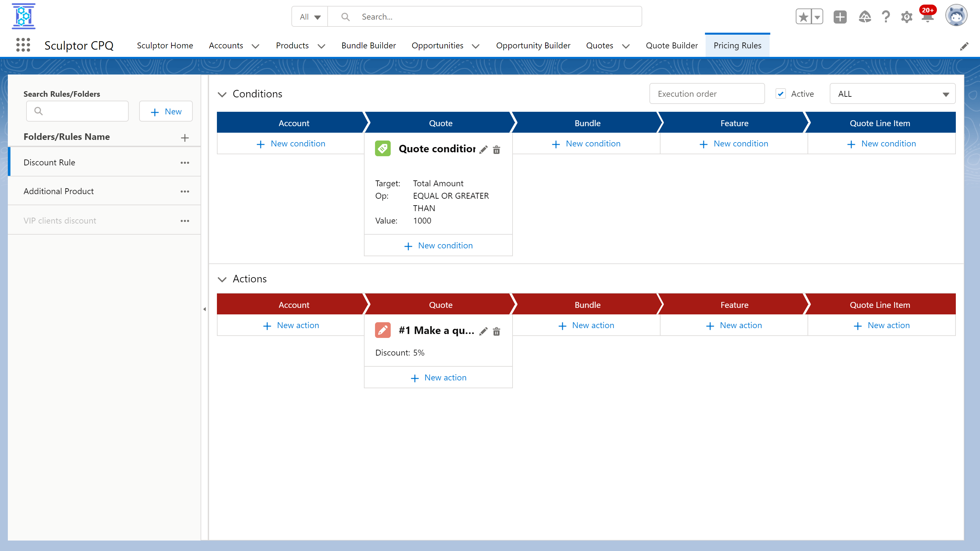Open the ALL filter dropdown

point(892,93)
